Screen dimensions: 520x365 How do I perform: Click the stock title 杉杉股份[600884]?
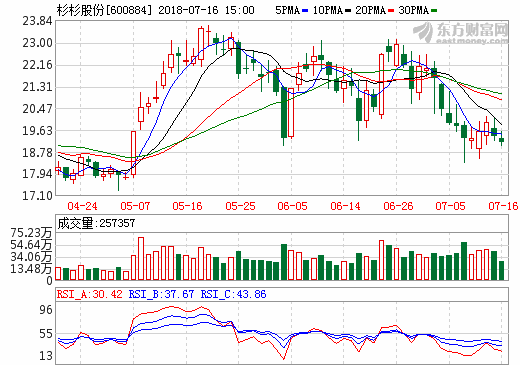pos(104,10)
